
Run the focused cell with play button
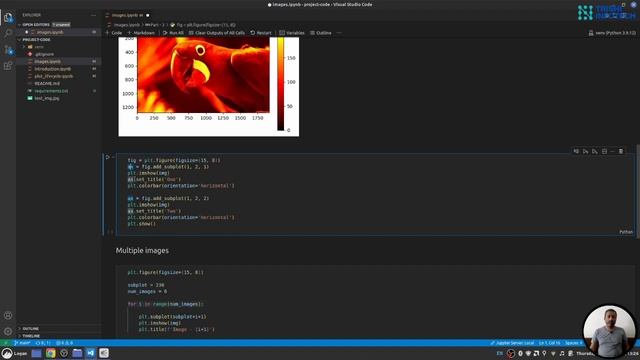(108, 157)
